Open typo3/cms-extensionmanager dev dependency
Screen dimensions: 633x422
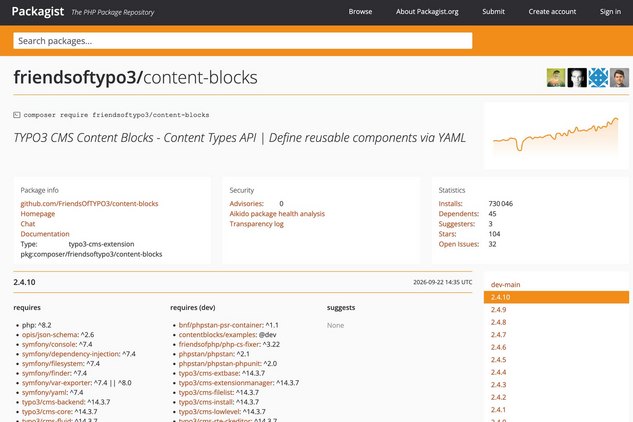226,382
